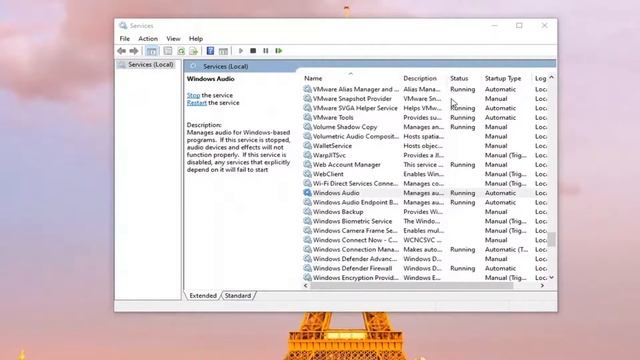640x360 pixels.
Task: Click the gear icon beside VMware Tools
Action: pyautogui.click(x=307, y=118)
